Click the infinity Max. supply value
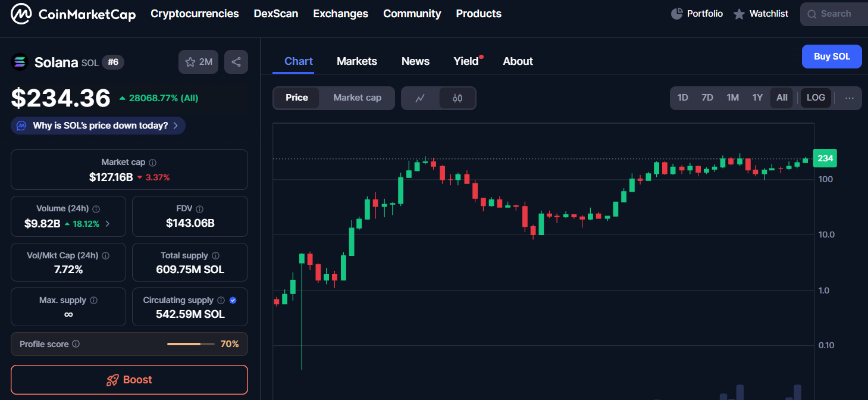Viewport: 868px width, 400px height. [x=68, y=314]
